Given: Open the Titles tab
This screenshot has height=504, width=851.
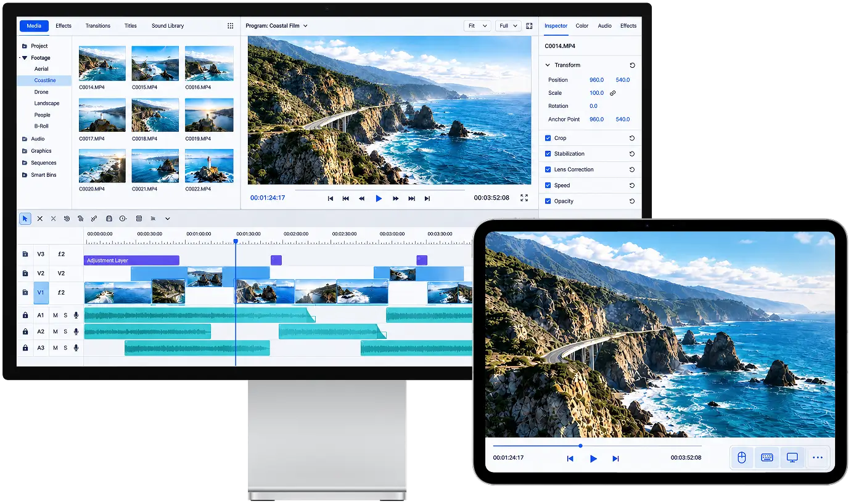Looking at the screenshot, I should (x=131, y=26).
